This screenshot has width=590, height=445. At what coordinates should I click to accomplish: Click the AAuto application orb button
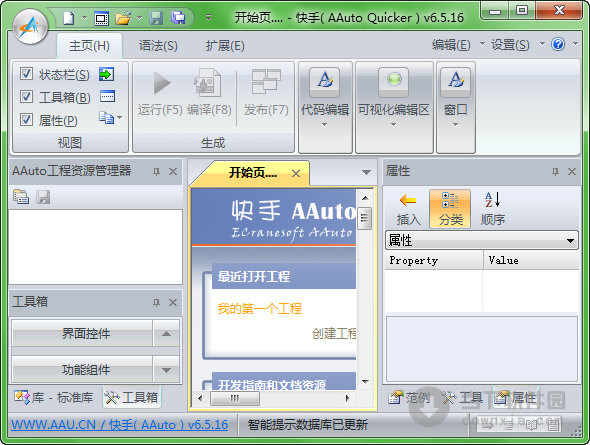click(x=30, y=27)
